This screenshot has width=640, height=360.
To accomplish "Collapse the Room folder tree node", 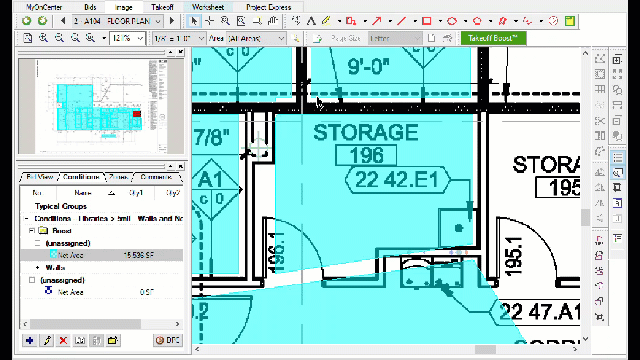I will [x=32, y=231].
